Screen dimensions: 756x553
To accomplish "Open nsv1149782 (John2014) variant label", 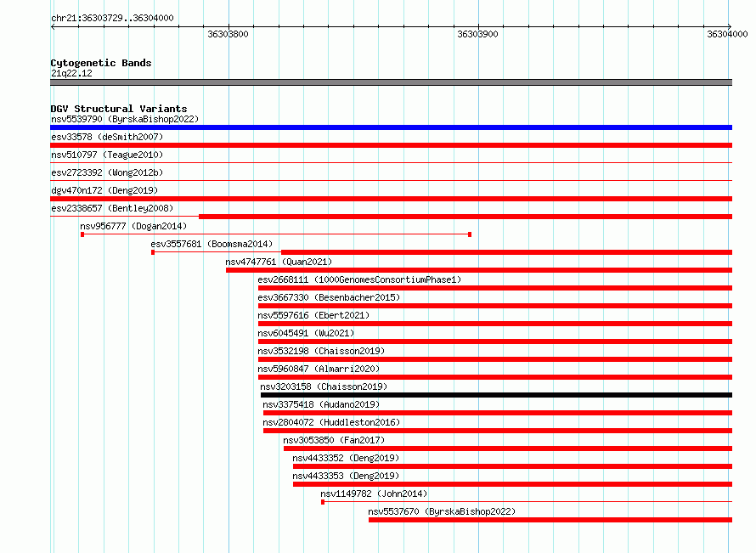I will pos(374,494).
